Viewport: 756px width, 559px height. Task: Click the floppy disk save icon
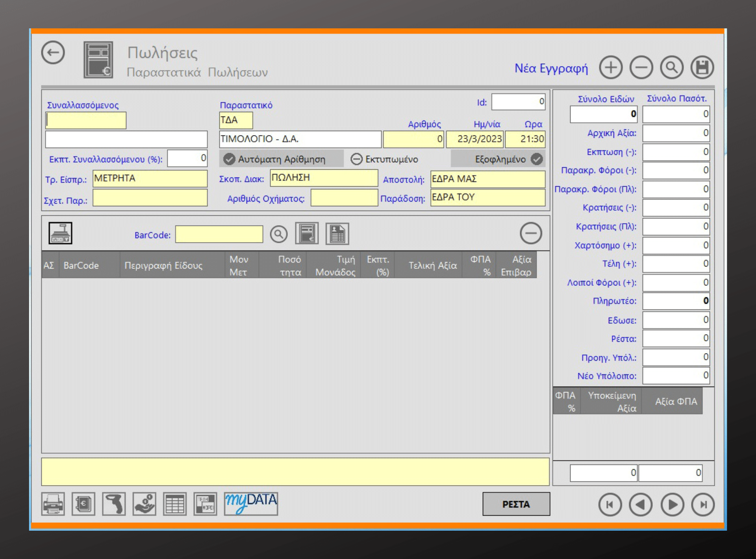tap(702, 67)
